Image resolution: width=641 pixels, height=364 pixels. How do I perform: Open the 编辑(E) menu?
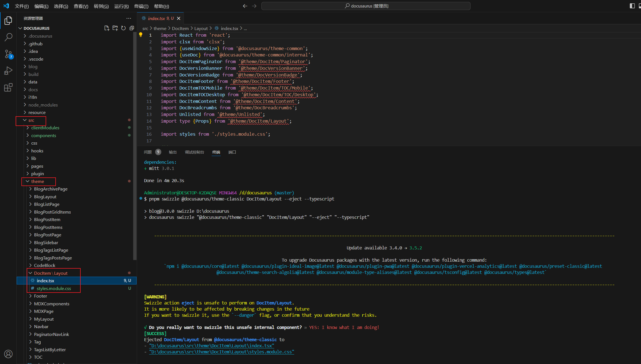[x=41, y=6]
